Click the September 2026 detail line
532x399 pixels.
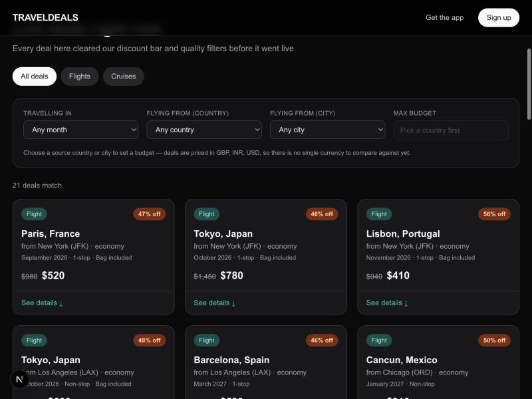[76, 258]
